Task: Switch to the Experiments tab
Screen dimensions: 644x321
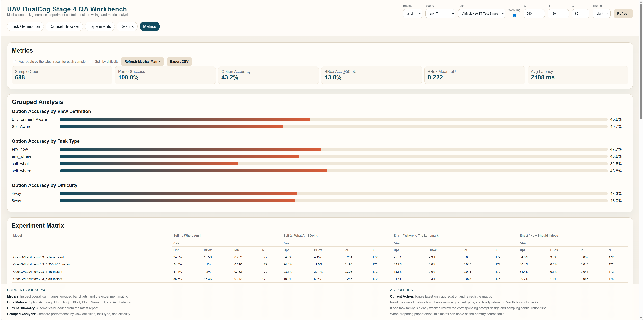Action: coord(99,26)
